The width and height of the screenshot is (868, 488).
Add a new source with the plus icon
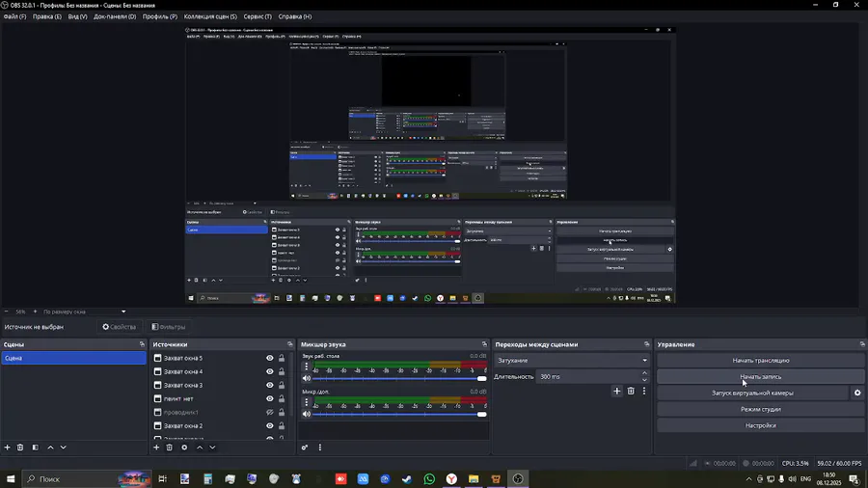pos(156,447)
